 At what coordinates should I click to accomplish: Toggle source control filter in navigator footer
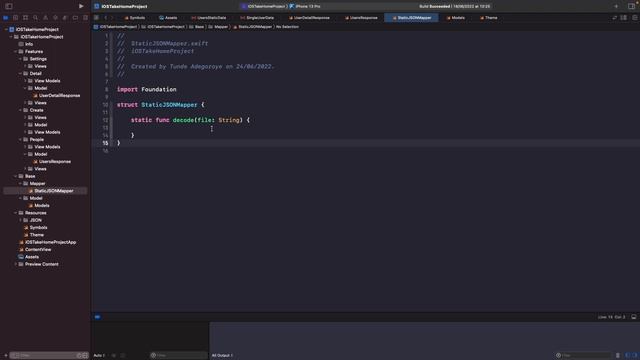click(x=85, y=356)
